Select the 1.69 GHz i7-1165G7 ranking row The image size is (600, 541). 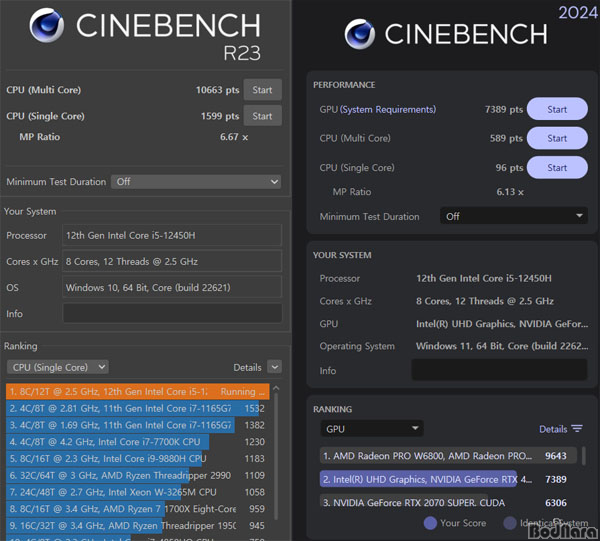pos(138,425)
